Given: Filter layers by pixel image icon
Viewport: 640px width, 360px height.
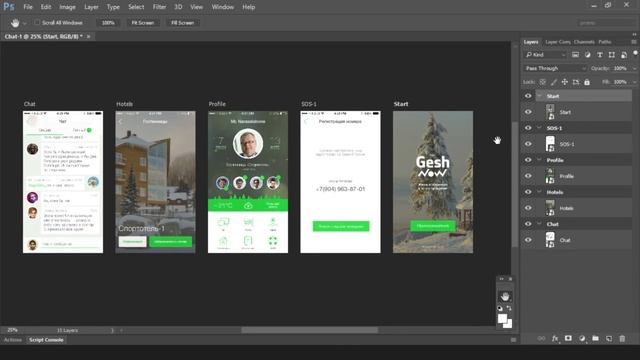Looking at the screenshot, I should click(x=575, y=55).
